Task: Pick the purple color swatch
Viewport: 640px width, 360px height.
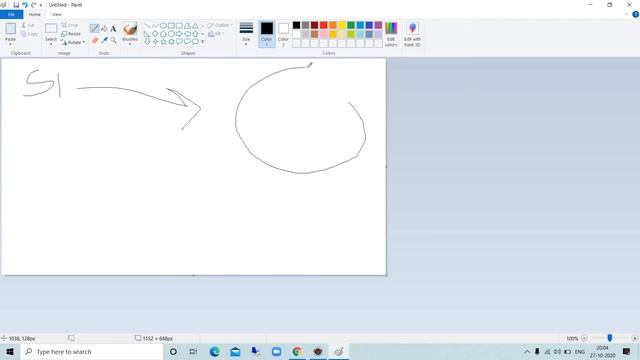Action: [378, 25]
